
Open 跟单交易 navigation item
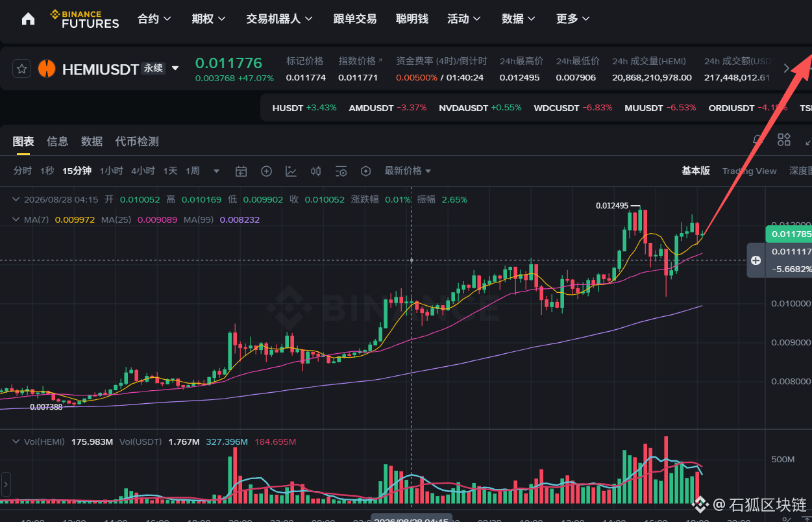point(355,19)
